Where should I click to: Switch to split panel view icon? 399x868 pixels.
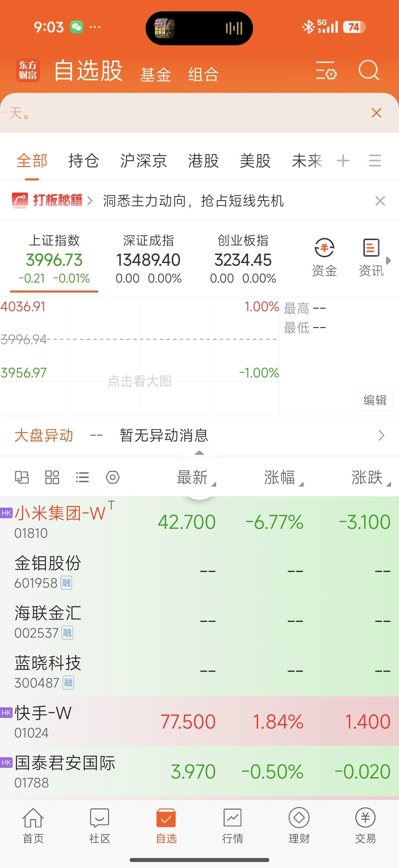22,477
